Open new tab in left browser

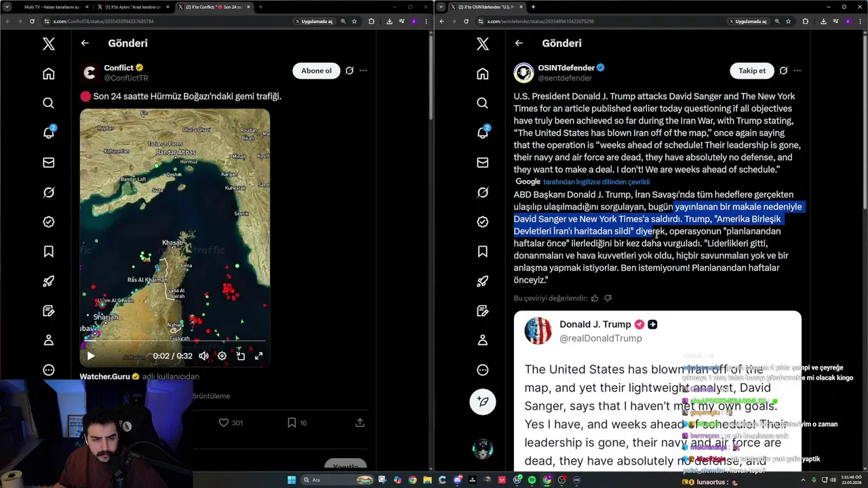point(261,7)
